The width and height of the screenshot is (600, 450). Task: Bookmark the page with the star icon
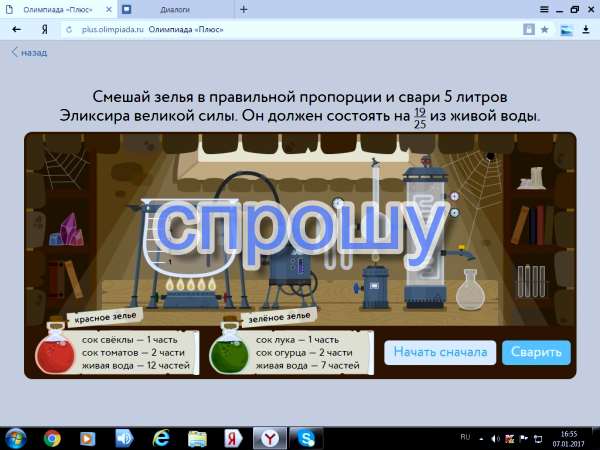tap(544, 30)
